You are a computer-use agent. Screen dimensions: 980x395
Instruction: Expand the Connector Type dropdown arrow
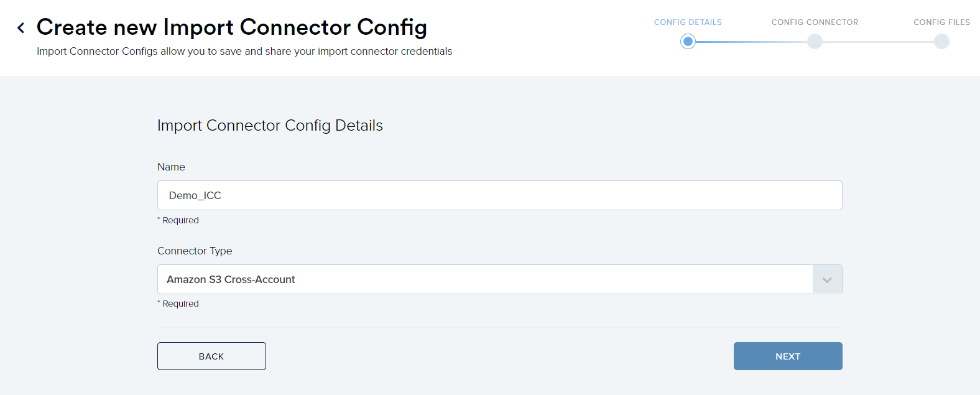coord(827,279)
